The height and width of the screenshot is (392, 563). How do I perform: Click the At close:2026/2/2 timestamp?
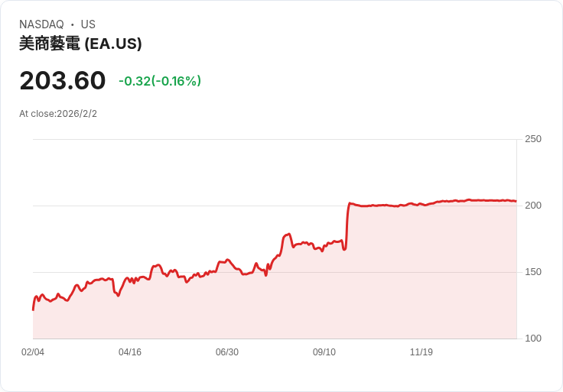tap(58, 114)
